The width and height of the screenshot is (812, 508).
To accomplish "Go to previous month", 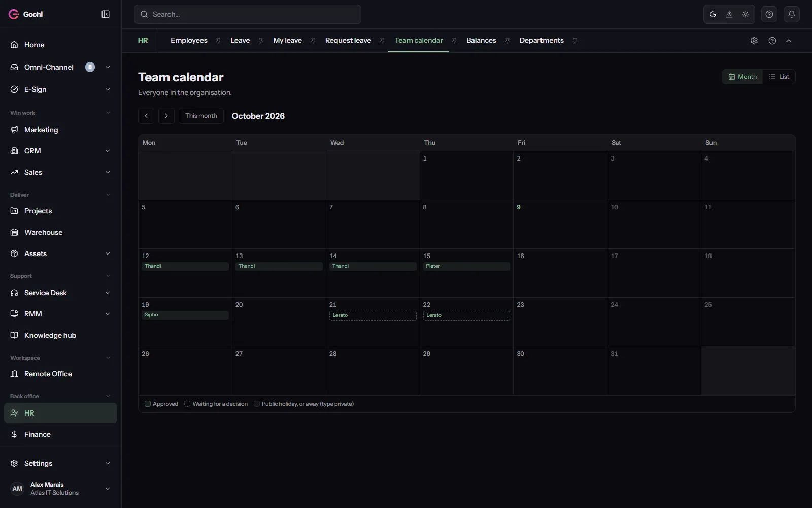I will tap(146, 116).
